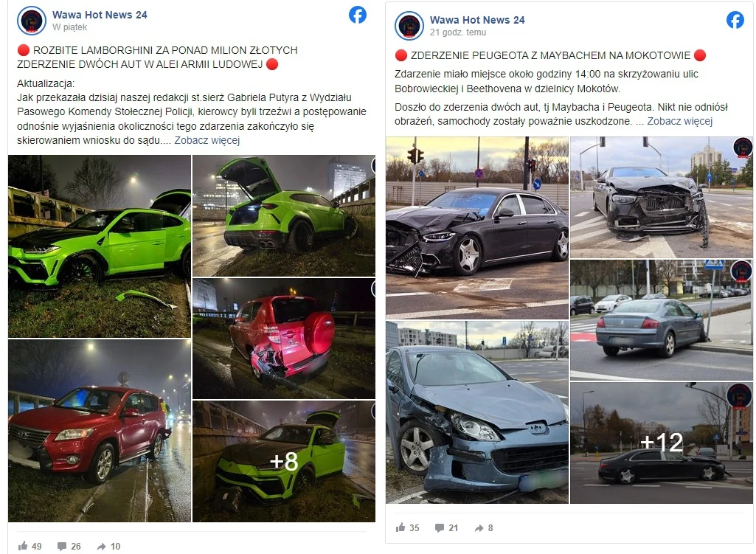
Task: Click the comment icon with 21 comments
Action: 440,528
